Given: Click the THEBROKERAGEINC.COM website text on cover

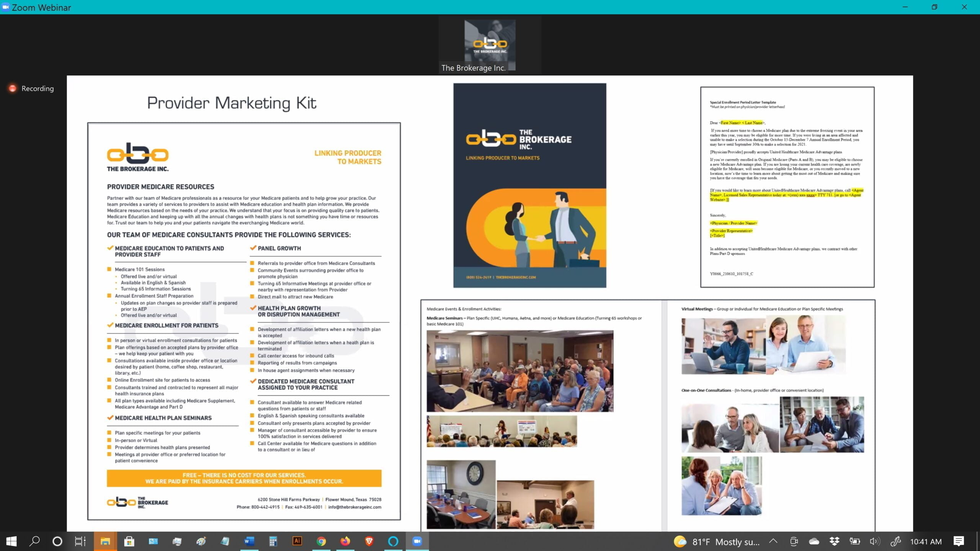Looking at the screenshot, I should coord(516,277).
